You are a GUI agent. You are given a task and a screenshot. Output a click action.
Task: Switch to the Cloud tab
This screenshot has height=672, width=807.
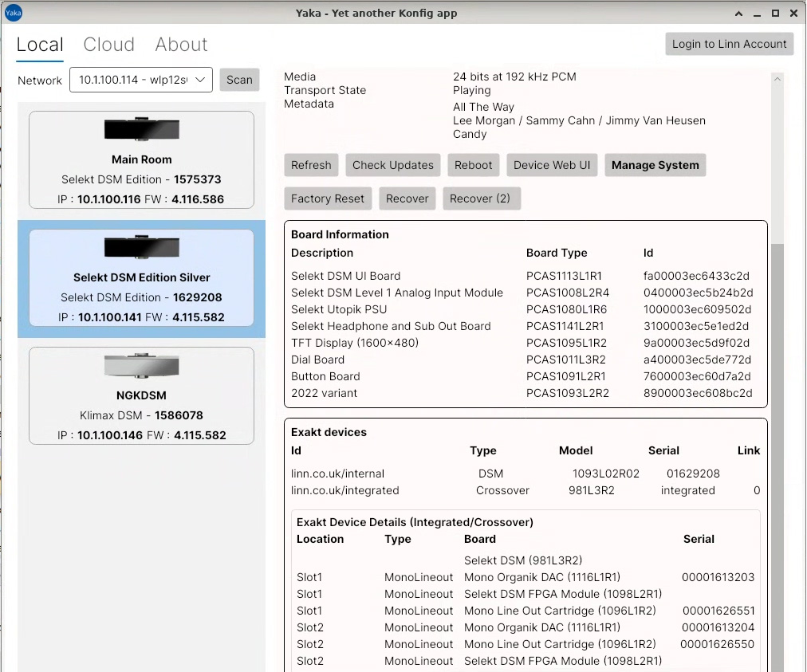[108, 45]
